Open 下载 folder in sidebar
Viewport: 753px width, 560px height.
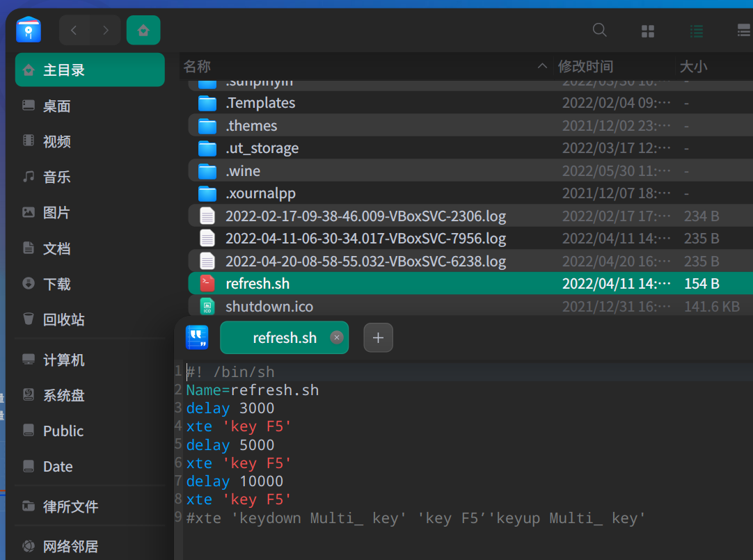coord(56,284)
